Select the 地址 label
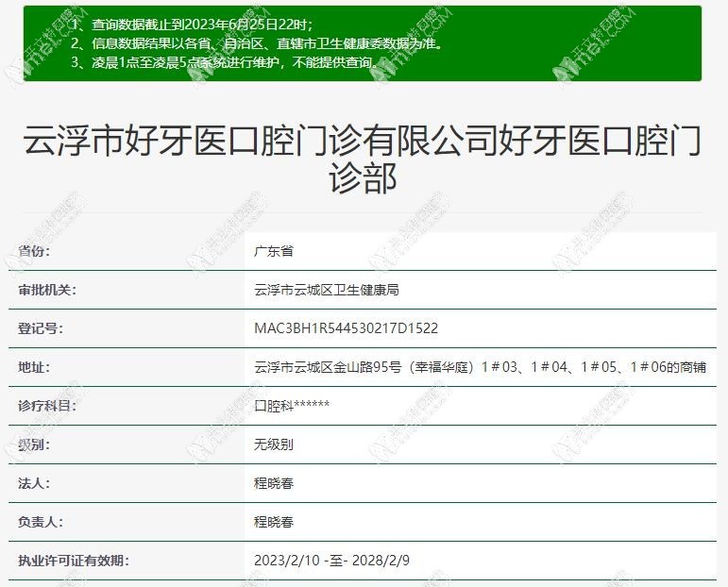This screenshot has width=728, height=587. coord(34,367)
